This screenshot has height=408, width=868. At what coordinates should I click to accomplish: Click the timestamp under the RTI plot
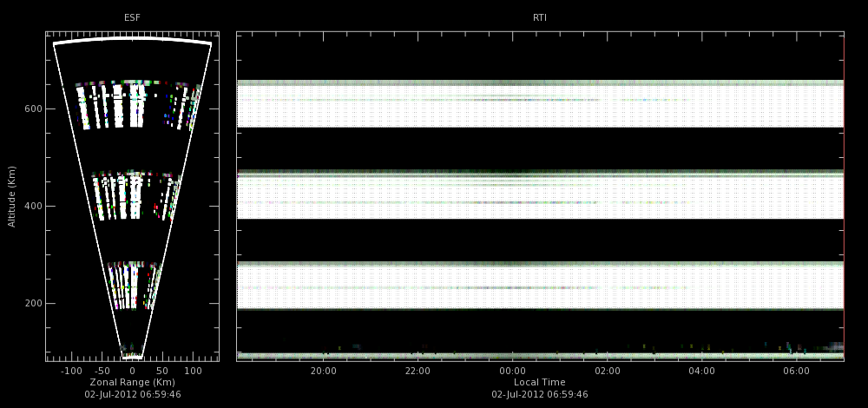tap(540, 394)
